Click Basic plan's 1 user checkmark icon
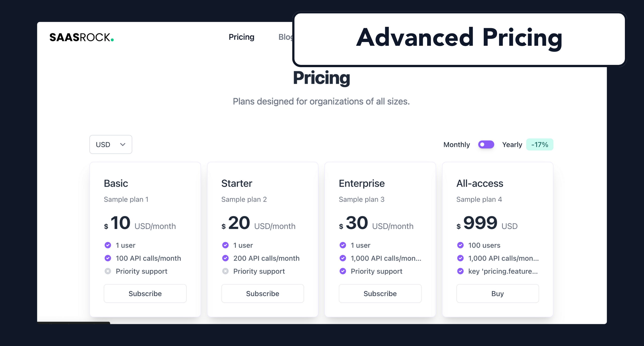644x346 pixels. (108, 245)
